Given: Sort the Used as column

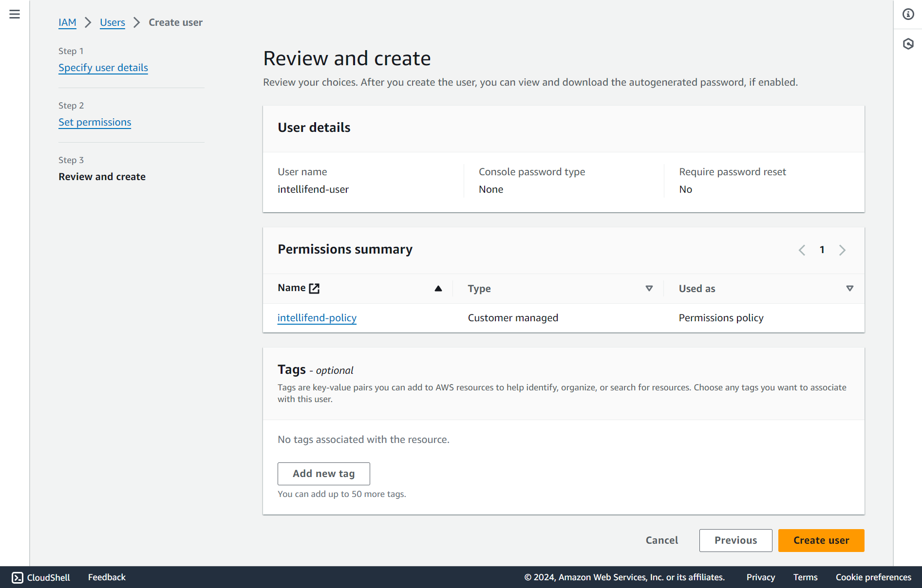Looking at the screenshot, I should tap(850, 289).
